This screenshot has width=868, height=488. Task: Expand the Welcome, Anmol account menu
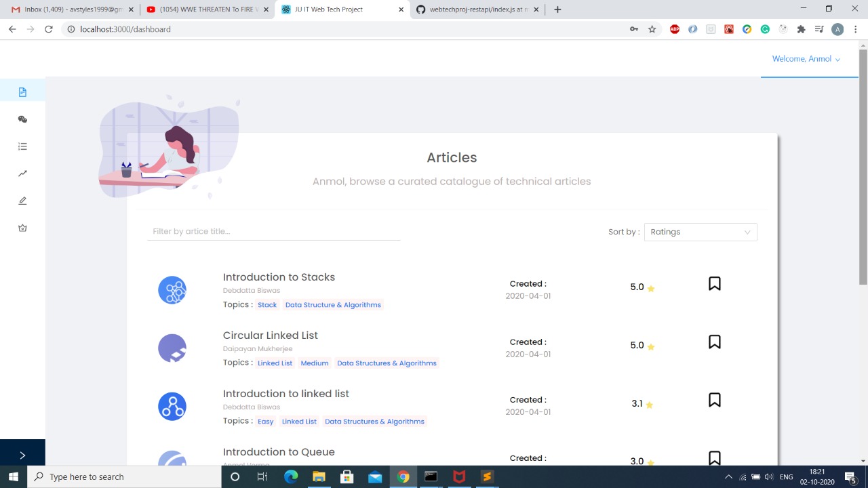[x=806, y=59]
